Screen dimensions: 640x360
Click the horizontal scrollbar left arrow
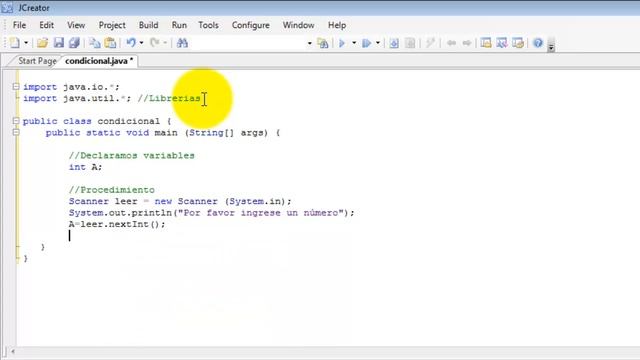(x=13, y=351)
